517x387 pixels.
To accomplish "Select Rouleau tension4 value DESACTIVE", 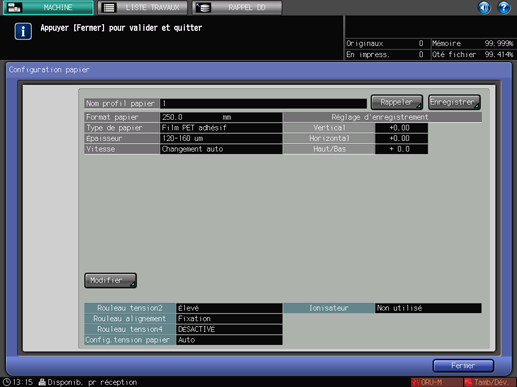I will click(229, 329).
